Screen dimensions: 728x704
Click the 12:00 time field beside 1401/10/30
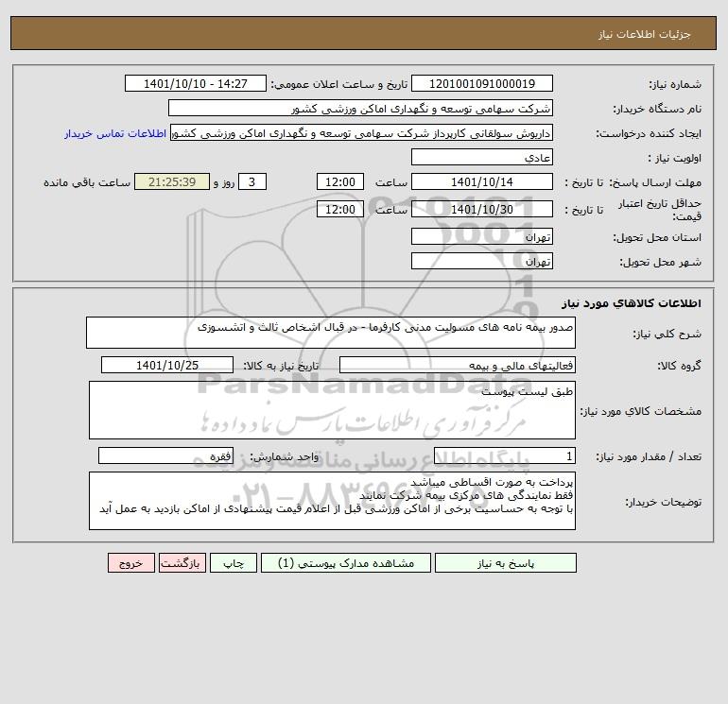(x=340, y=209)
